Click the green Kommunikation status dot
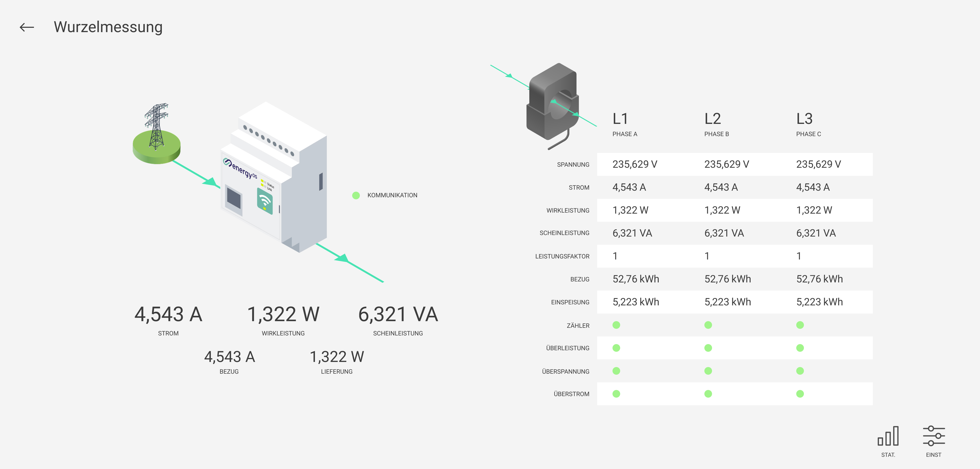 (356, 195)
